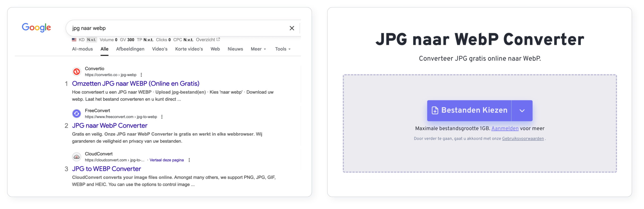Open the three-dot menu next to CloudConvert URL
Viewport: 644px width, 209px height.
pos(189,160)
